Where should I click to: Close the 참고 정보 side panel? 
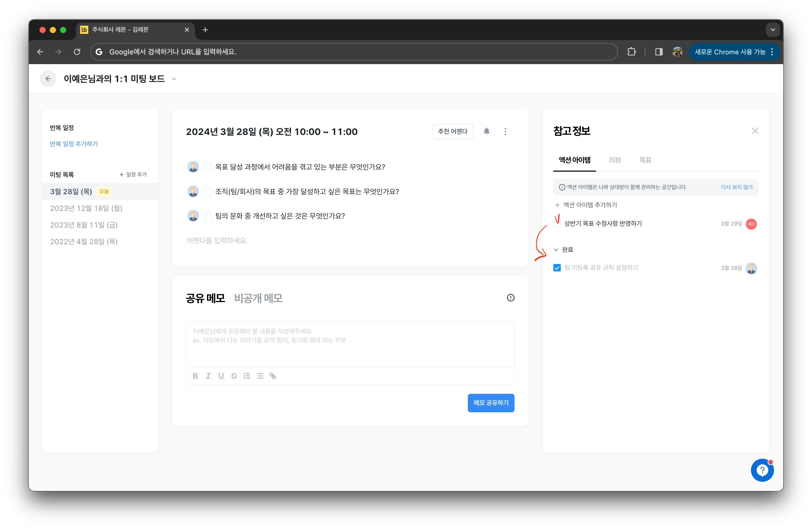[x=755, y=131]
